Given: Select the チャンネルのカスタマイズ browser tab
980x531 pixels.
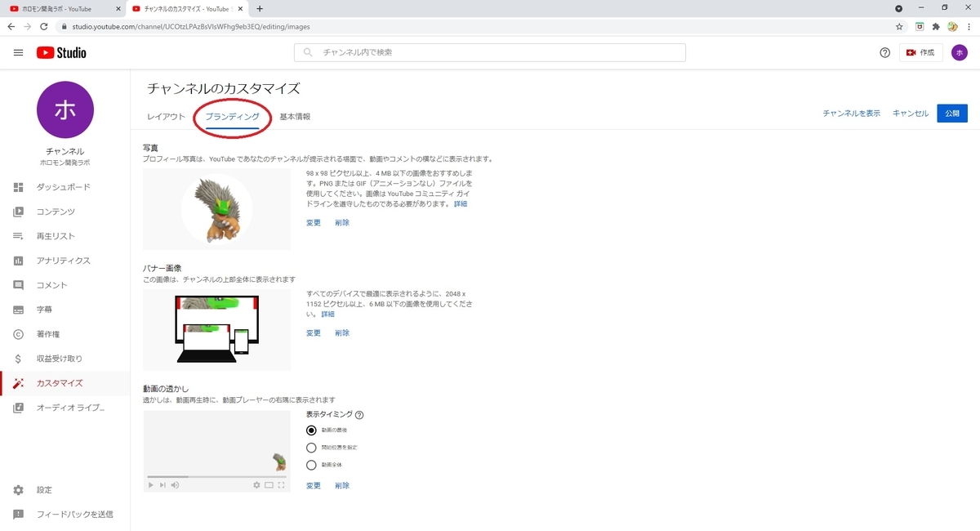Looking at the screenshot, I should (x=187, y=9).
